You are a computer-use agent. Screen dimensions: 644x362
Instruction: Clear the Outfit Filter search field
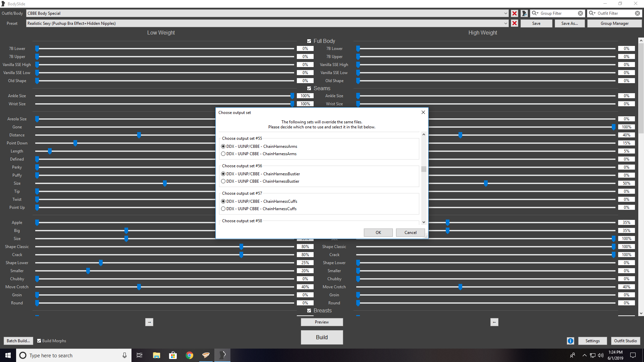pos(637,13)
